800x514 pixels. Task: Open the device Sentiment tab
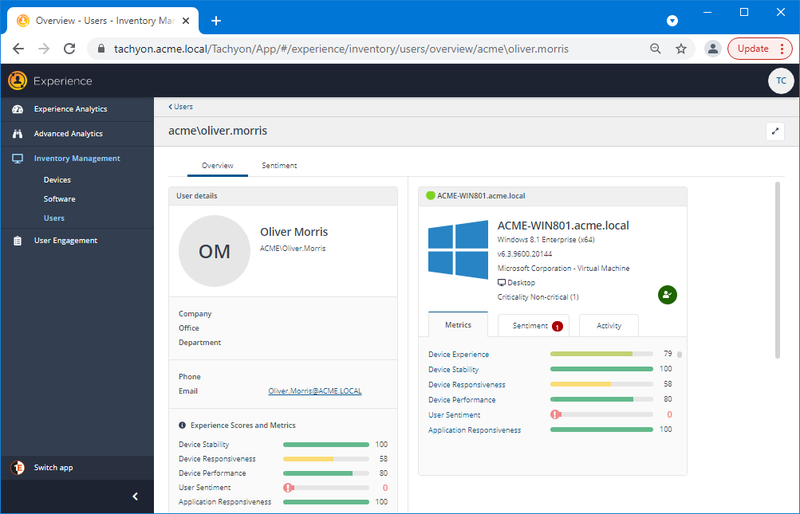(534, 326)
